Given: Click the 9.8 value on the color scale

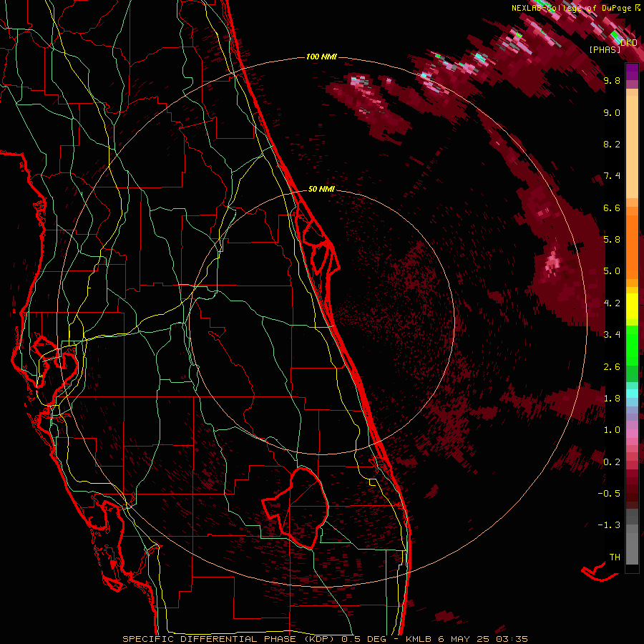Looking at the screenshot, I should [x=612, y=80].
